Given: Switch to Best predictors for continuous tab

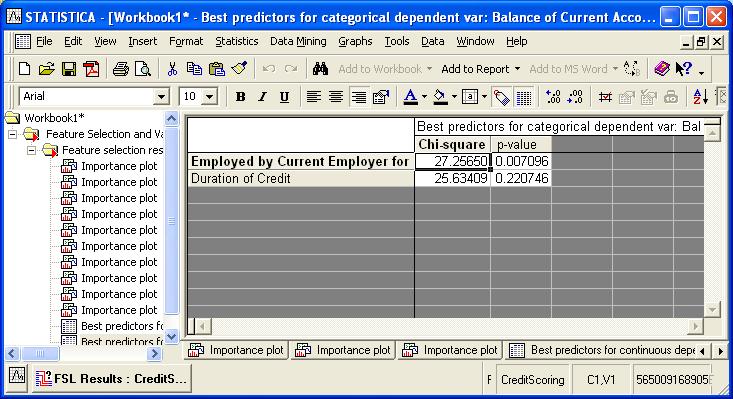Looking at the screenshot, I should coord(602,350).
